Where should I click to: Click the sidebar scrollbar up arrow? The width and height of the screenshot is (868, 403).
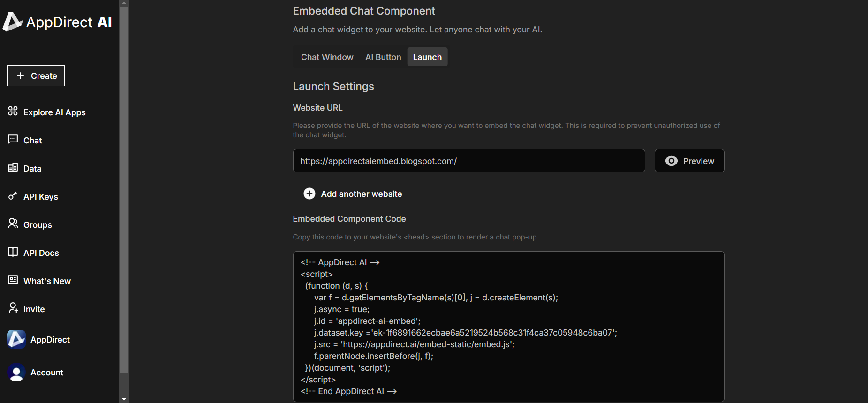pyautogui.click(x=124, y=3)
